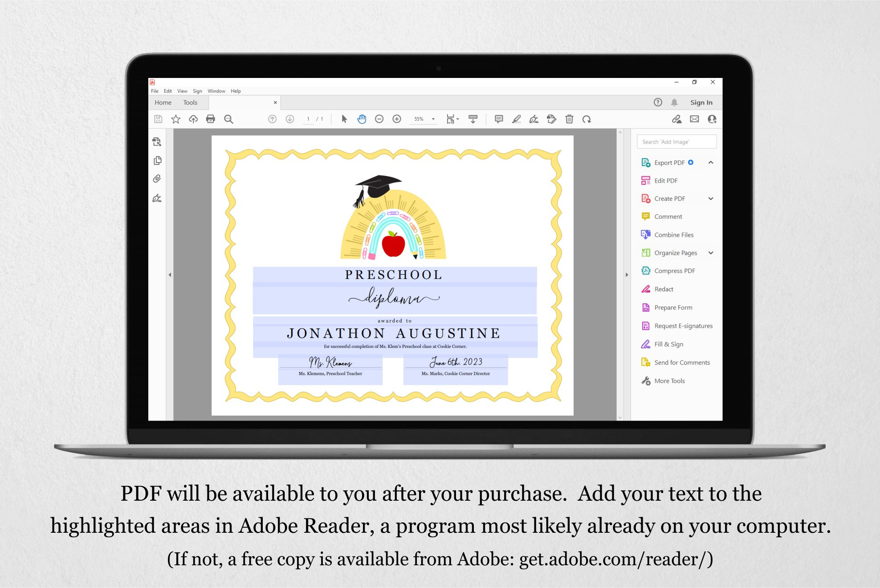Viewport: 880px width, 588px height.
Task: Click the Sign In button
Action: (701, 102)
